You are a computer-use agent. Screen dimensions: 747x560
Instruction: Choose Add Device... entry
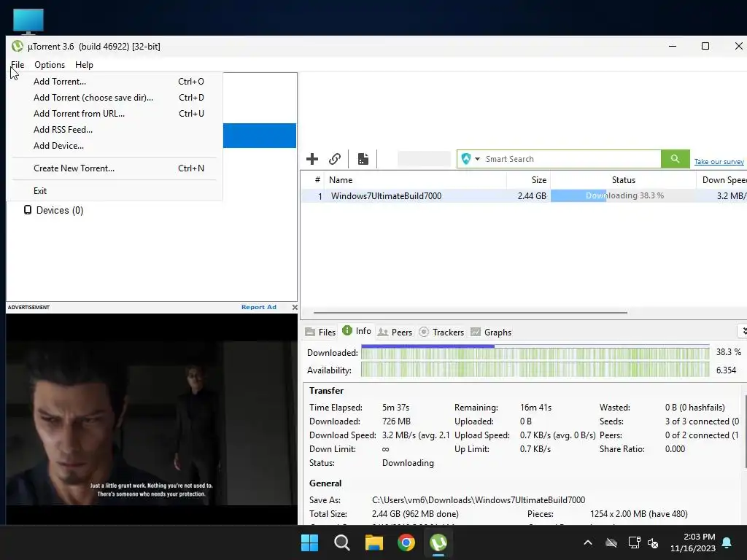(x=115, y=146)
